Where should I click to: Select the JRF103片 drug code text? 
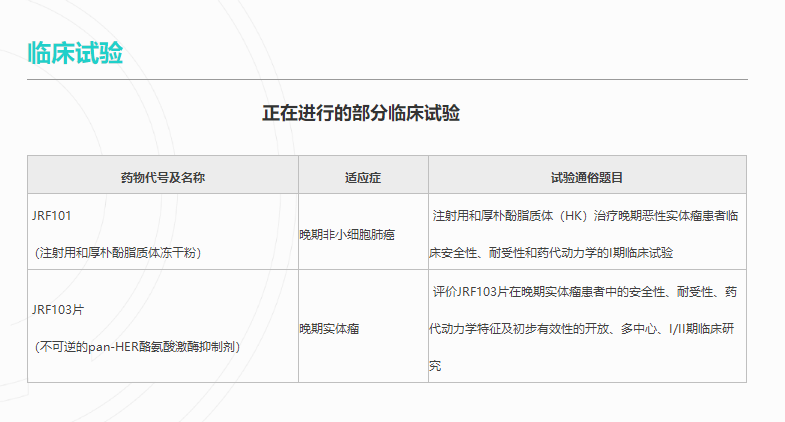tap(58, 310)
